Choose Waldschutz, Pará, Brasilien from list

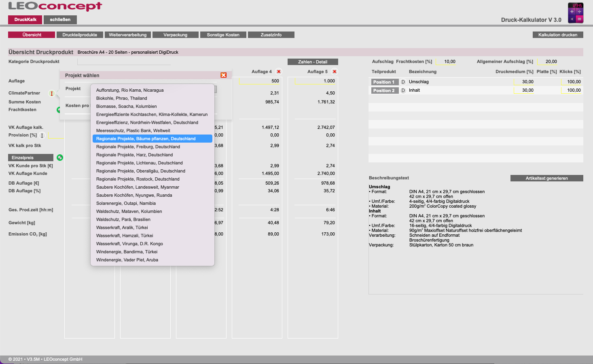pos(123,219)
